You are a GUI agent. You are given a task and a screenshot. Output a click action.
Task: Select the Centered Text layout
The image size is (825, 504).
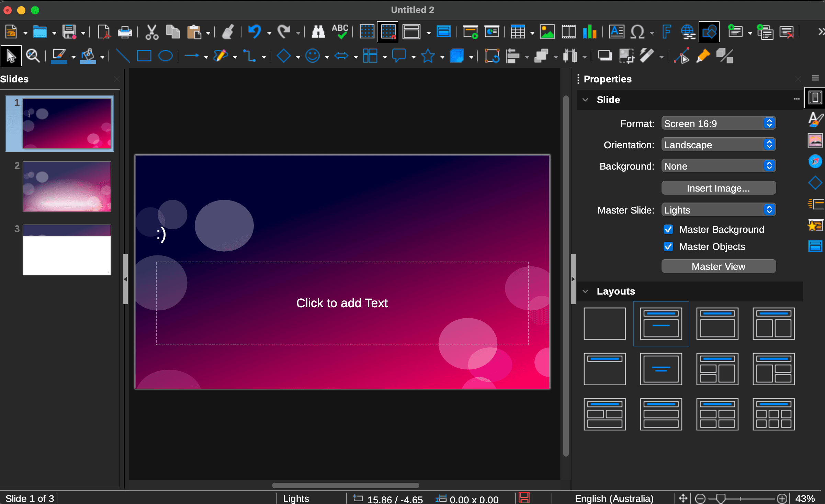tap(661, 369)
